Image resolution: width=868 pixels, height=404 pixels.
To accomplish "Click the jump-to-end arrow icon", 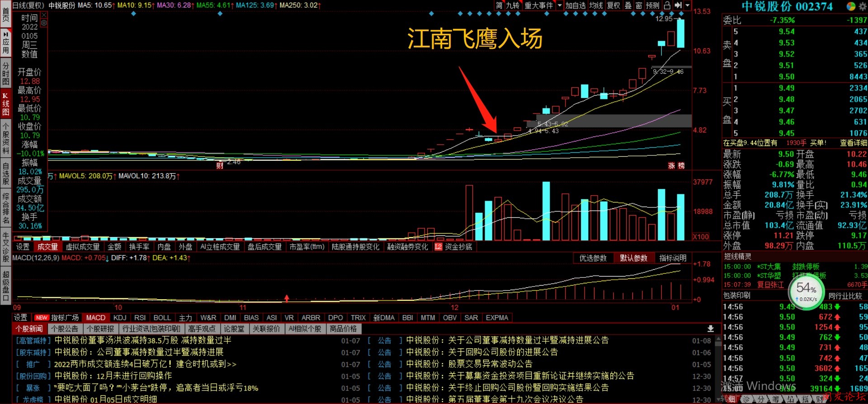I will pos(678,5).
